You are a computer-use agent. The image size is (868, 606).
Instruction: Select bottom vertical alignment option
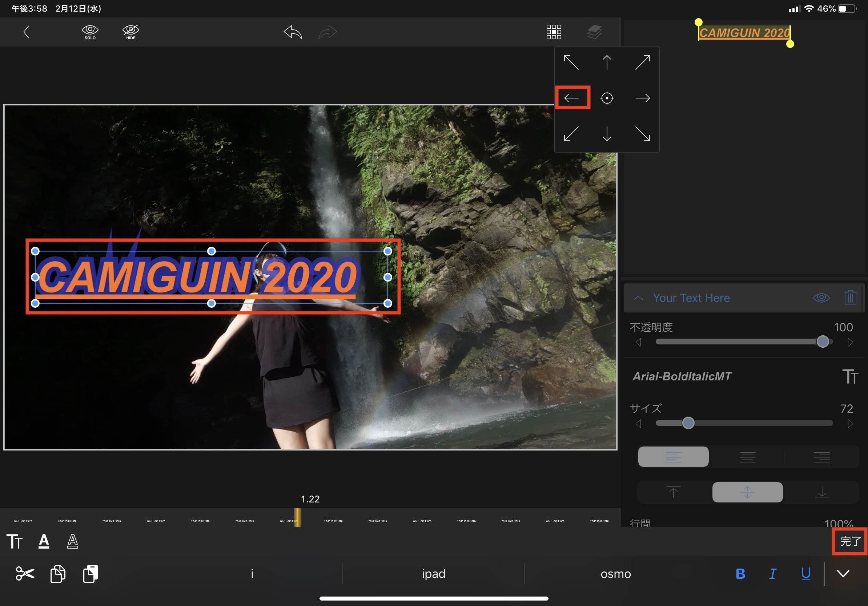822,492
